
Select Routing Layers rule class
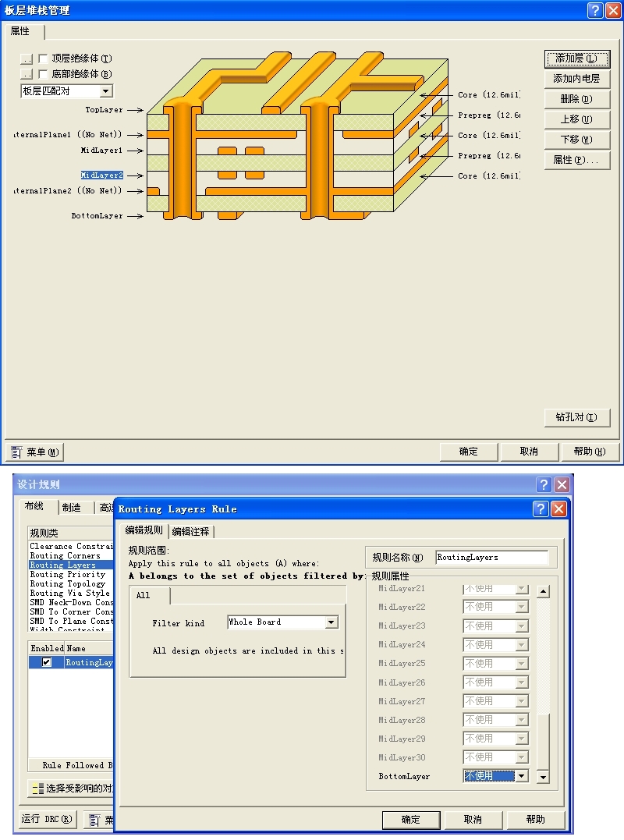[x=71, y=565]
